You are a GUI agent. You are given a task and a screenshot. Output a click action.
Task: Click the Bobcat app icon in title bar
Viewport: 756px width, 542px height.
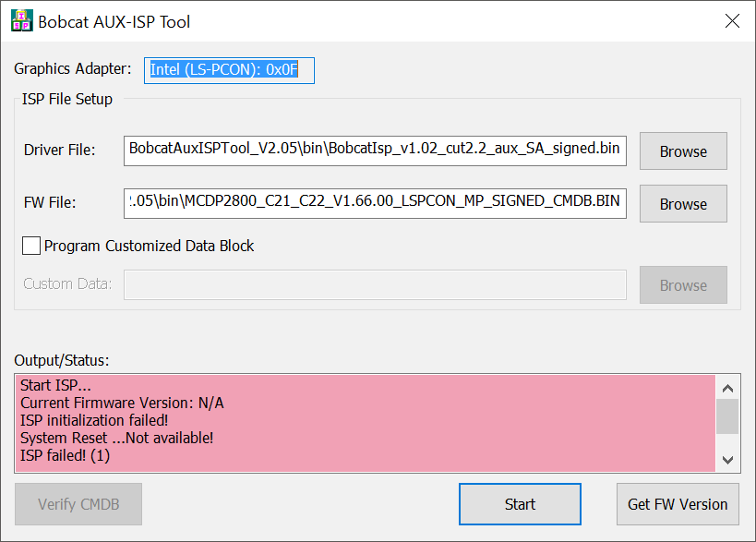pos(21,20)
